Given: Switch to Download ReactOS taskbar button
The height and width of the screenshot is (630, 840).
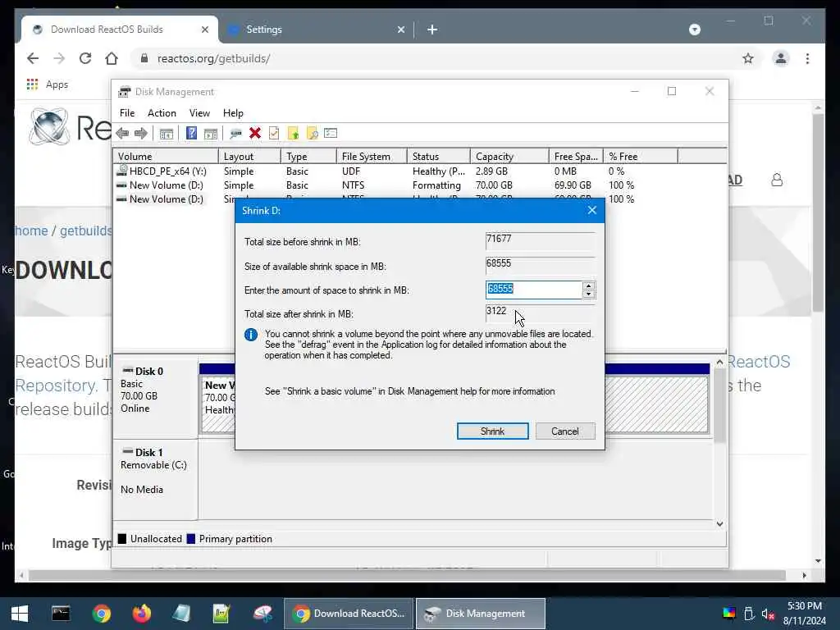Looking at the screenshot, I should [x=348, y=614].
